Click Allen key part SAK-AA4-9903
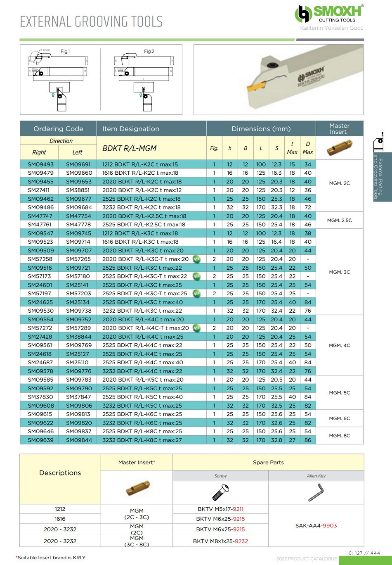This screenshot has height=565, width=392. pyautogui.click(x=316, y=526)
